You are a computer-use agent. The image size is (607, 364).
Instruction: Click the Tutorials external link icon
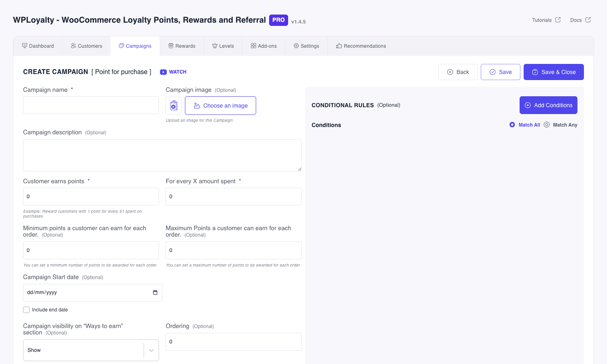click(x=558, y=19)
